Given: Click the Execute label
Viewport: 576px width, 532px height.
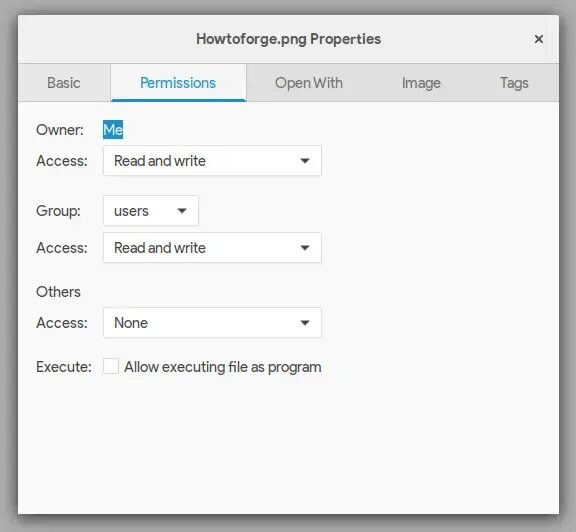Looking at the screenshot, I should pyautogui.click(x=64, y=367).
